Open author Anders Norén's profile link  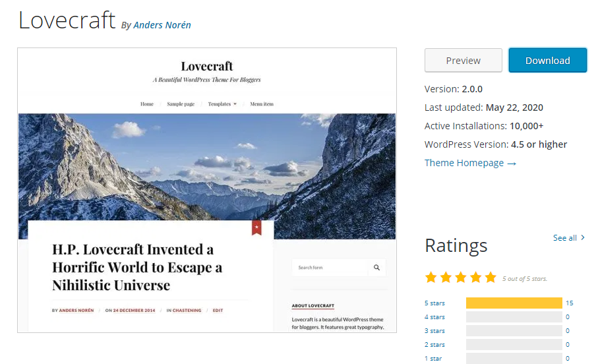tap(162, 25)
